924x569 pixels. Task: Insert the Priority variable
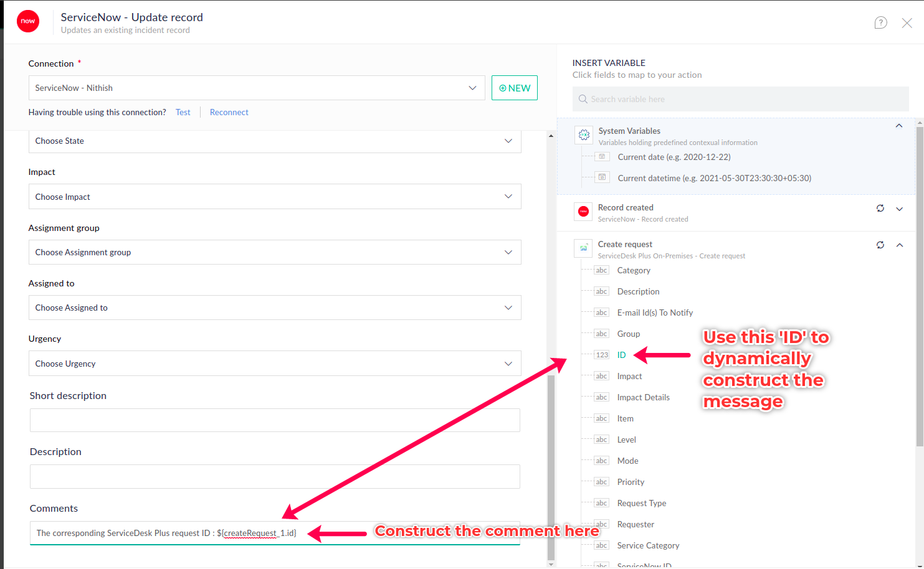pyautogui.click(x=631, y=482)
